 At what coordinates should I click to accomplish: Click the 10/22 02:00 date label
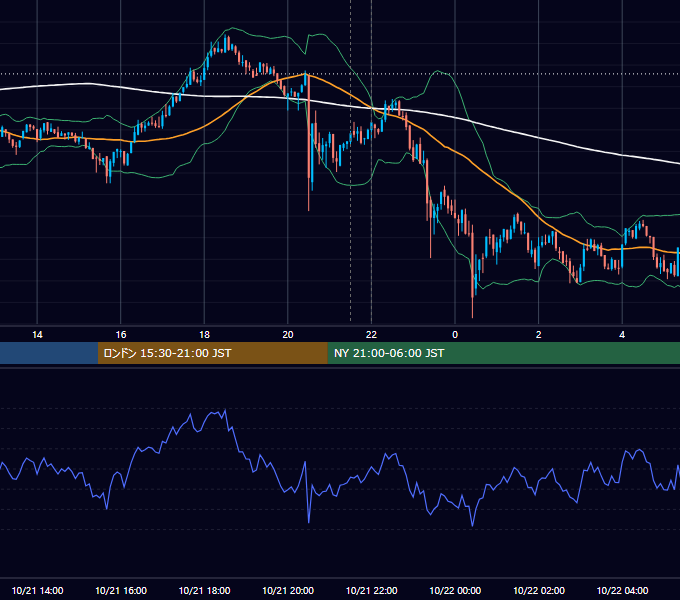tap(539, 590)
